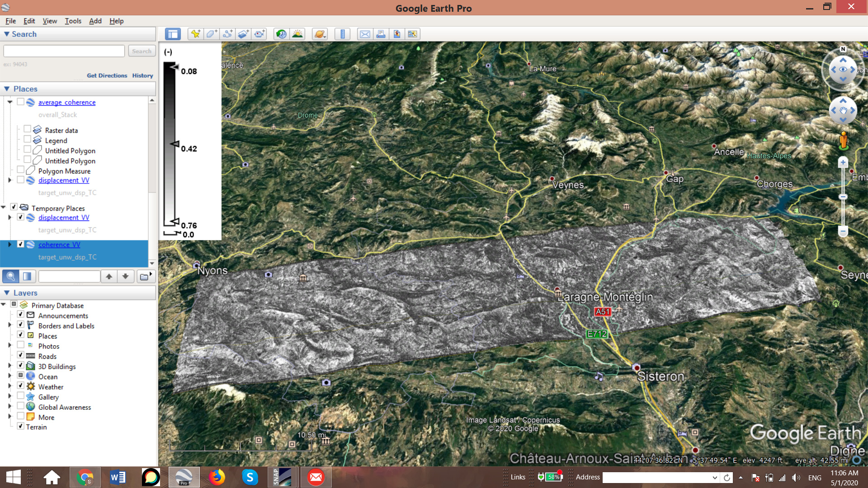Click the zoom out minus button
Screen dimensions: 868x488
pyautogui.click(x=843, y=231)
